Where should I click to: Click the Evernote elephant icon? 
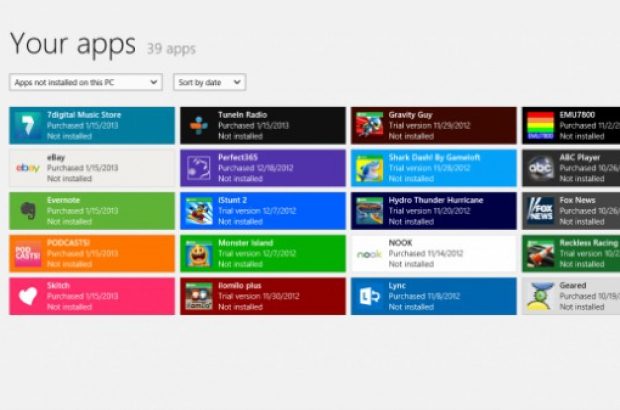coord(27,211)
